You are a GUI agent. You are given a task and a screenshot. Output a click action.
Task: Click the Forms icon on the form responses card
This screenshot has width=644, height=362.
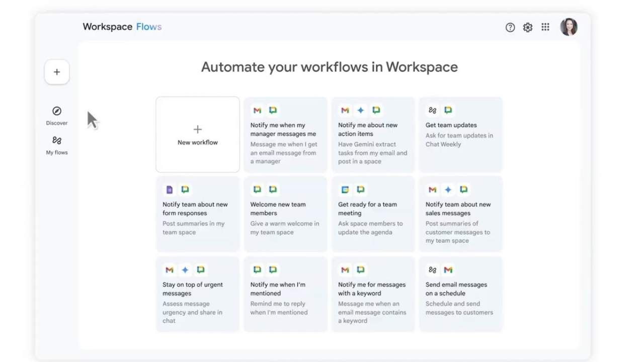click(x=169, y=189)
